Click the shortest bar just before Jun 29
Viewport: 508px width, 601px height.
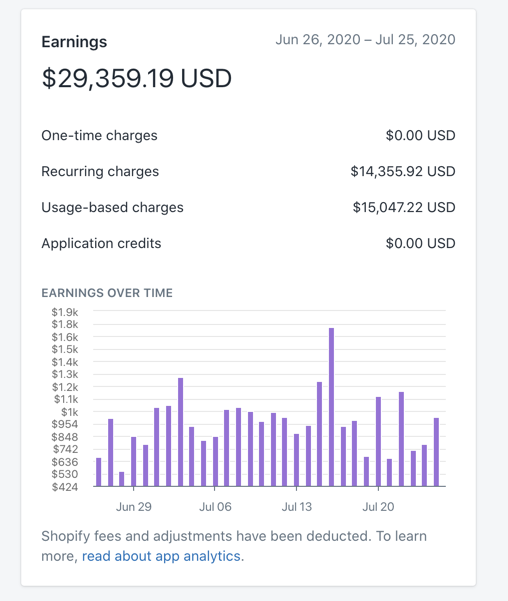point(122,479)
